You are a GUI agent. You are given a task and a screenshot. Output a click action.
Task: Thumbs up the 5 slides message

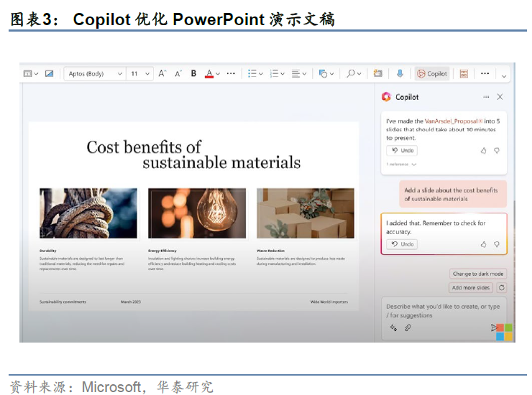(484, 151)
